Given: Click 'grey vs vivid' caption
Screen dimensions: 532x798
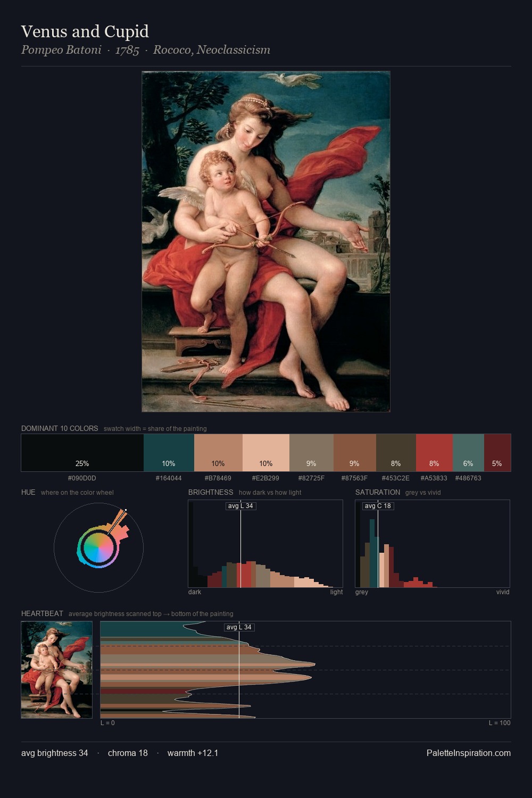Looking at the screenshot, I should pos(423,493).
